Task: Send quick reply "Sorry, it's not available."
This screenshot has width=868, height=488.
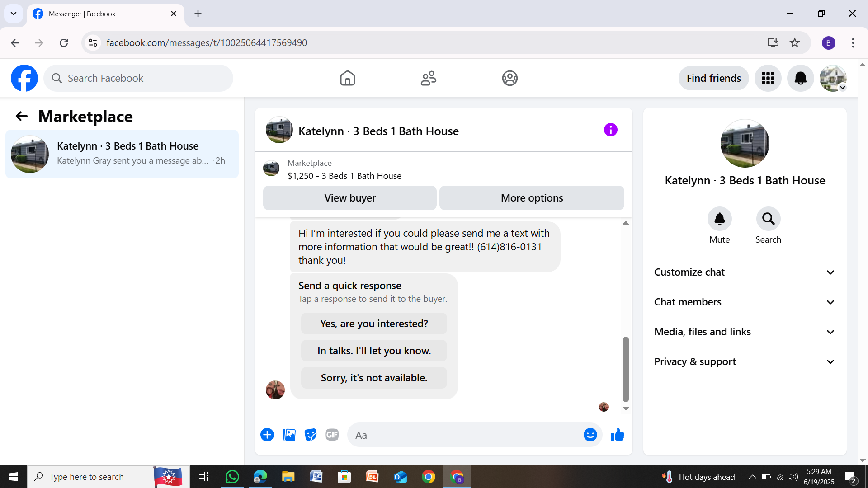Action: [374, 378]
